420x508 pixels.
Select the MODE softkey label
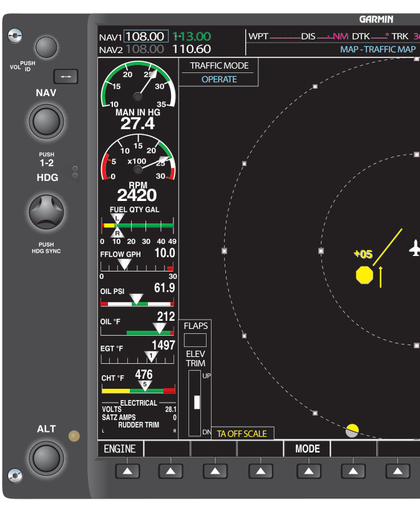point(307,449)
